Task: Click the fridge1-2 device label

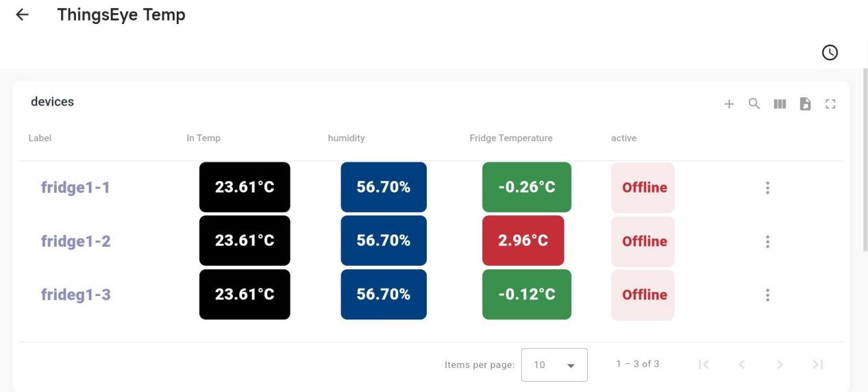Action: point(75,241)
